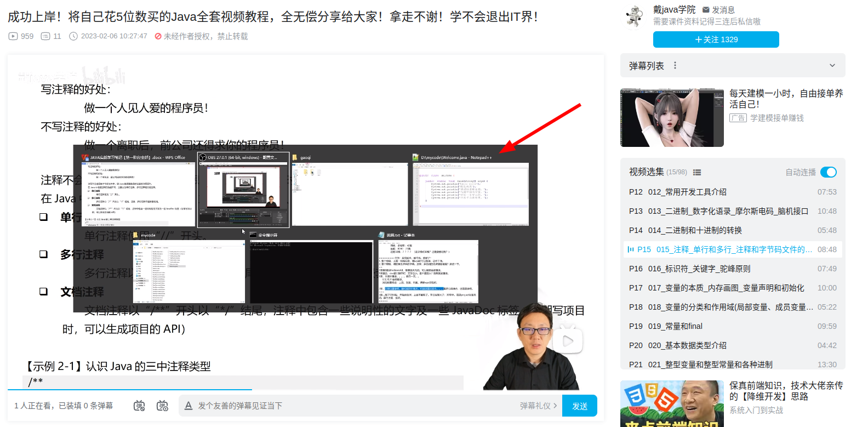Image resolution: width=868 pixels, height=427 pixels.
Task: Play episode P19 019_常量和final
Action: pos(733,326)
